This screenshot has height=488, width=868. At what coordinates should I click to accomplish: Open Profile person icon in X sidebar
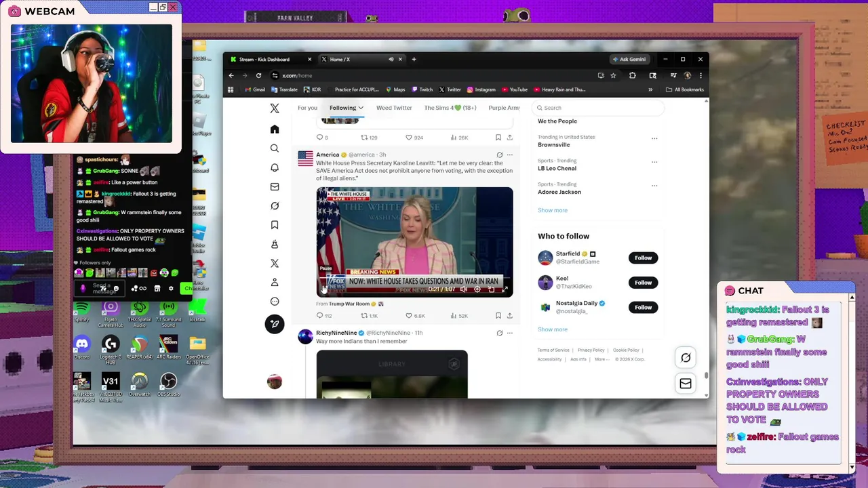[274, 282]
